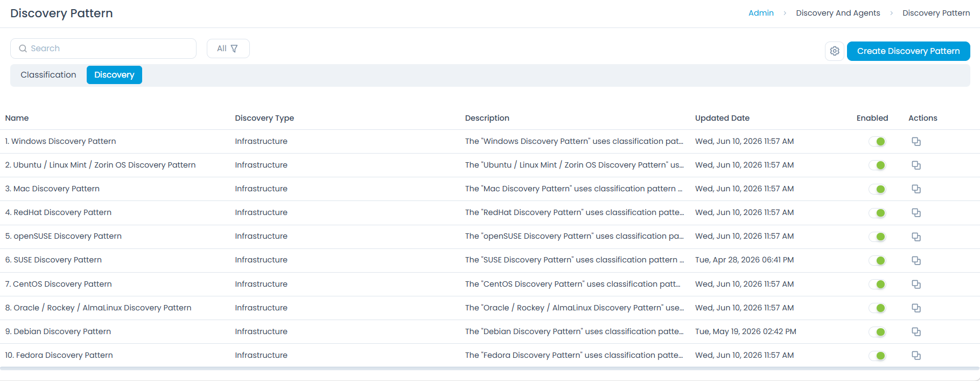Turn off Debian Discovery Pattern
Viewport: 980px width, 381px height.
click(x=877, y=331)
